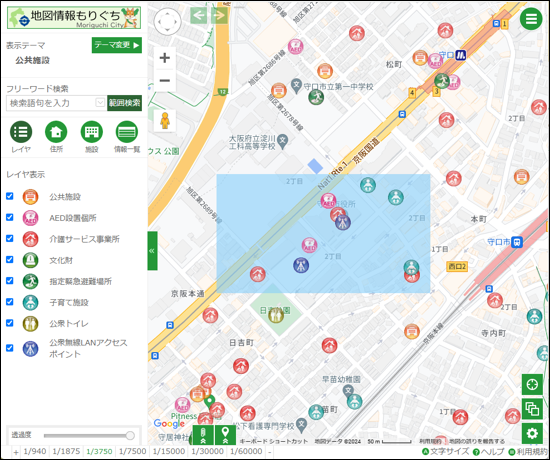Select the 1/1875 map scale
The height and width of the screenshot is (460, 550).
tap(66, 452)
